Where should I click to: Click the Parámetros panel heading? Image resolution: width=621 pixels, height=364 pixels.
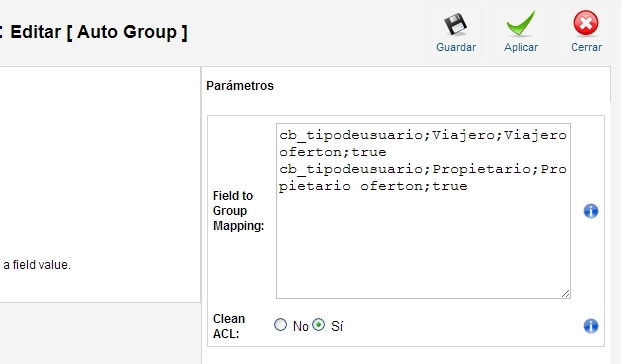pyautogui.click(x=240, y=86)
